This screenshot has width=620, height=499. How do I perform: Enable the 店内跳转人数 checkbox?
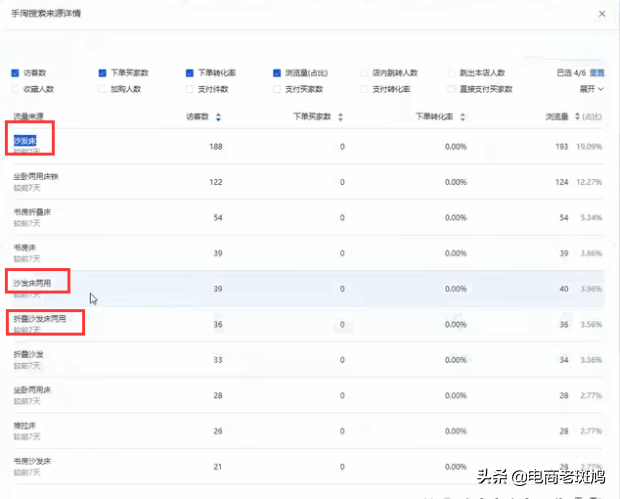(x=364, y=73)
